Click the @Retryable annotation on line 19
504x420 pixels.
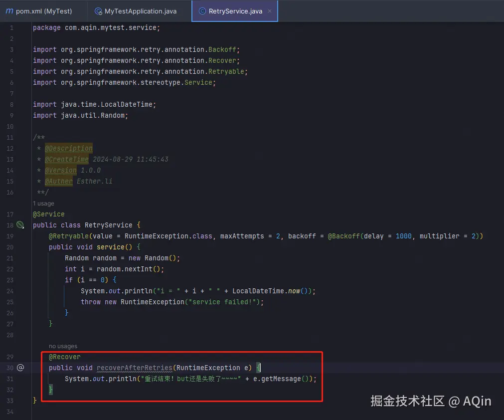click(x=69, y=236)
